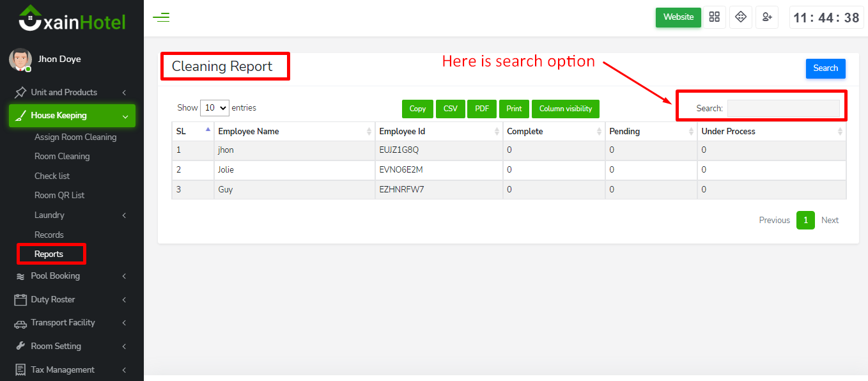Click the diamond-shaped icon in top bar
868x381 pixels.
[x=741, y=17]
